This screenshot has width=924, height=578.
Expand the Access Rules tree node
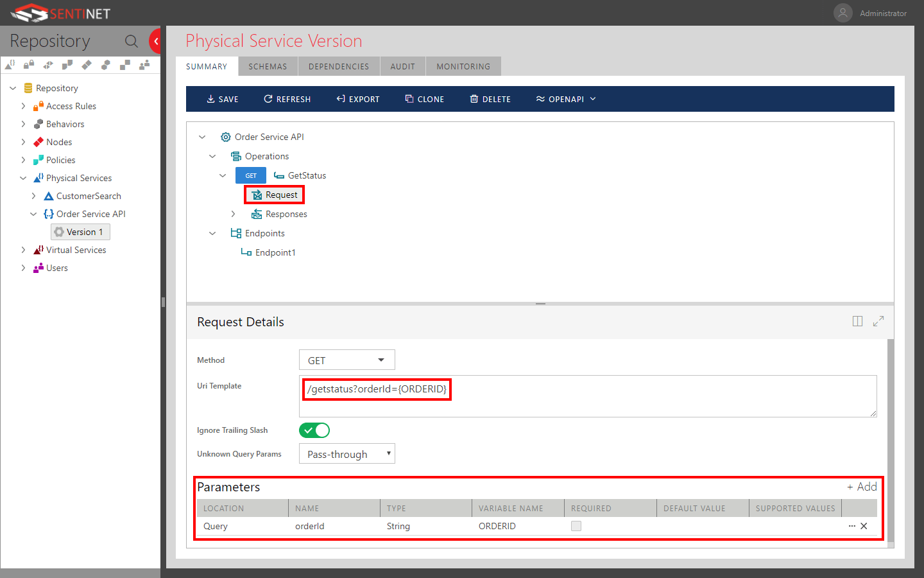[23, 106]
